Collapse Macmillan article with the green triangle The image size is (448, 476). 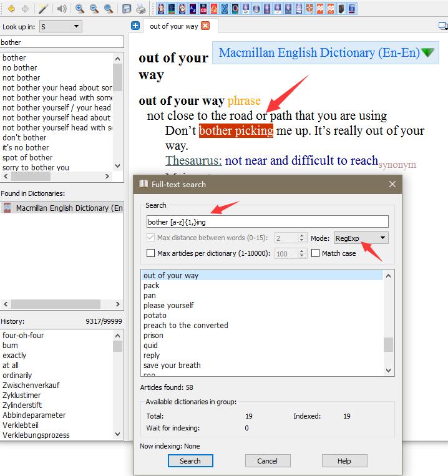tap(428, 52)
